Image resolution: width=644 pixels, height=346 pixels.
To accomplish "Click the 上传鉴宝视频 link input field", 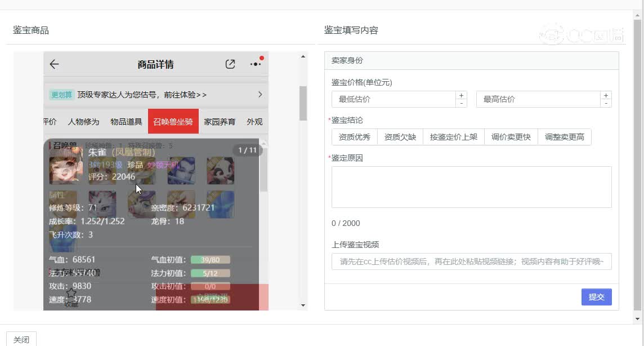I will click(x=472, y=261).
